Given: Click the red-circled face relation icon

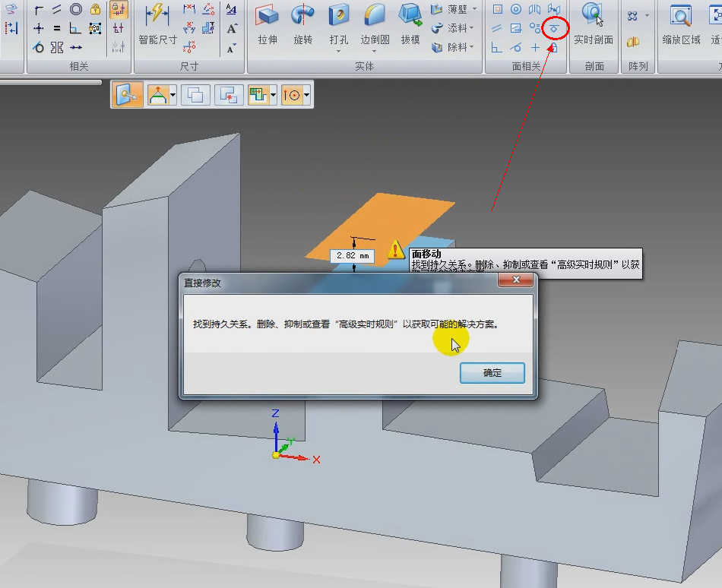Looking at the screenshot, I should pyautogui.click(x=554, y=29).
